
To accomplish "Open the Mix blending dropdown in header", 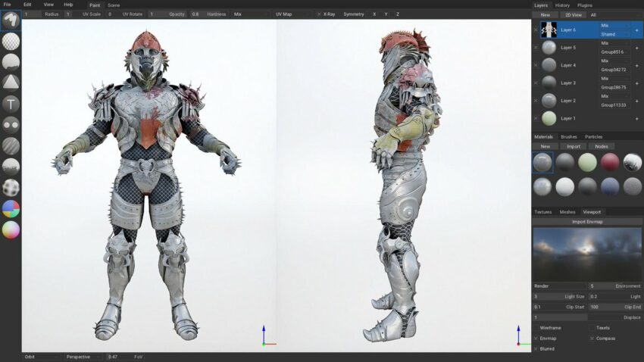I will (250, 14).
